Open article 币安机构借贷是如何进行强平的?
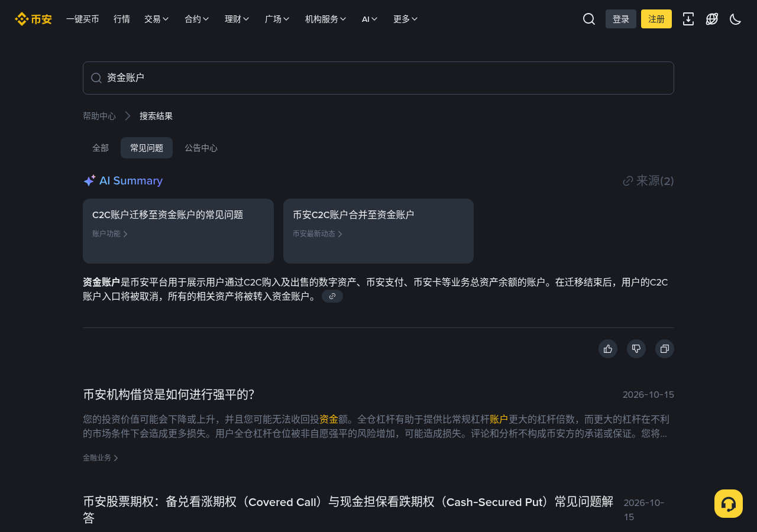 pyautogui.click(x=169, y=395)
